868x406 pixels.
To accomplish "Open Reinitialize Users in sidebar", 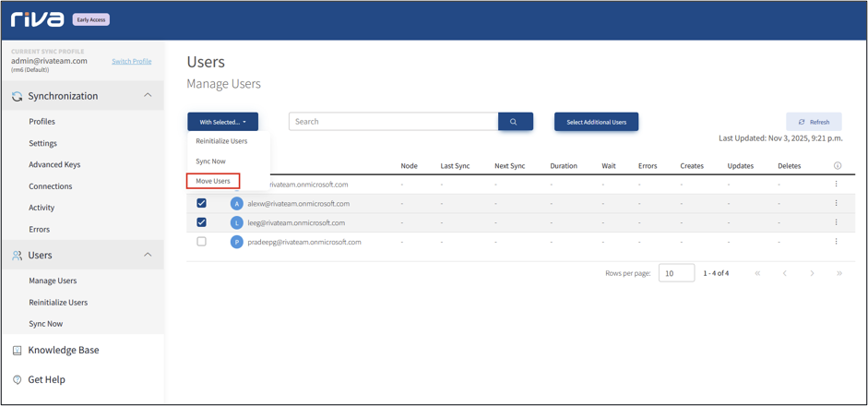I will click(58, 303).
